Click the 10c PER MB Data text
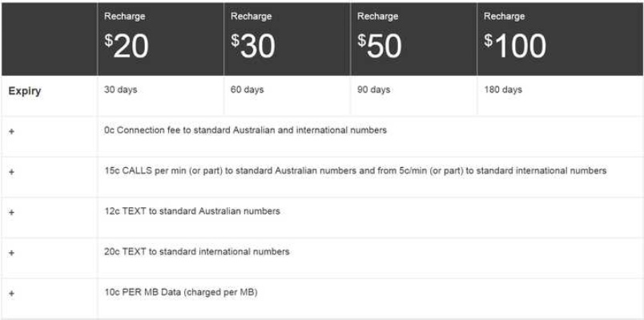Screen dimensions: 644x320 181,293
